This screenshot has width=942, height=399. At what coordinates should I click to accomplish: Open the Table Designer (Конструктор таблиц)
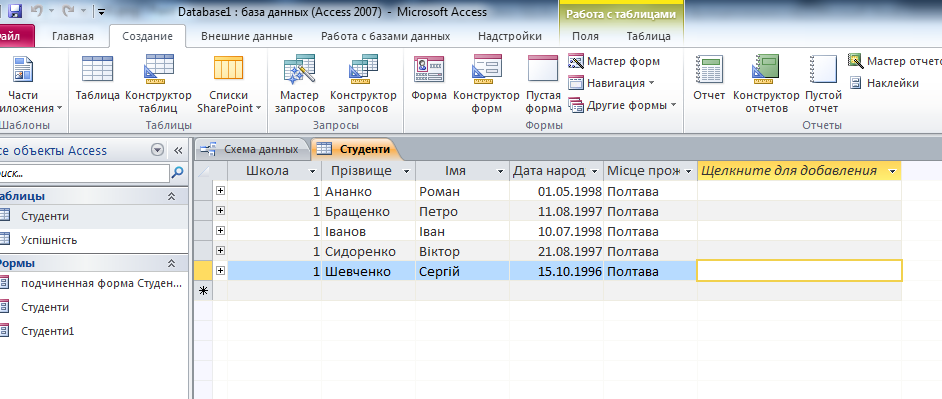point(159,84)
